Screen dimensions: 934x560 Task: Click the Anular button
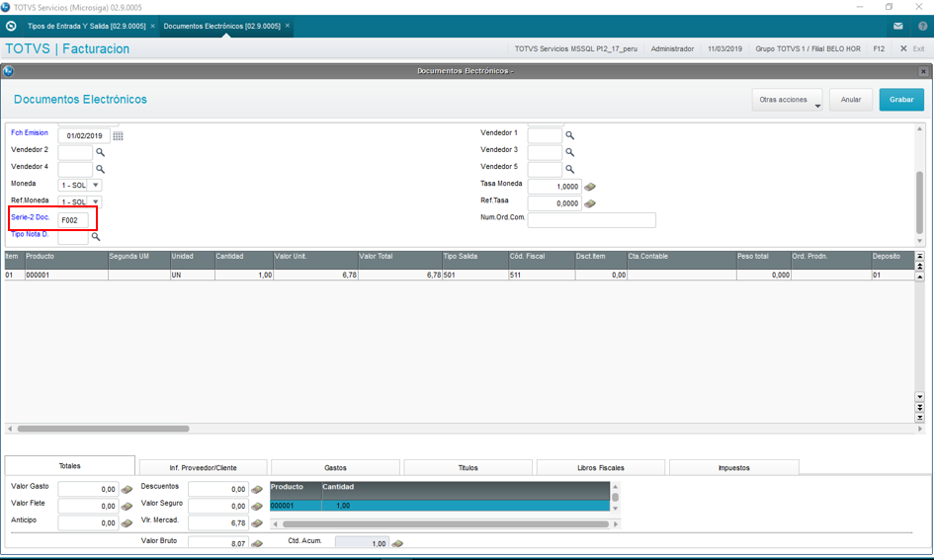[851, 100]
